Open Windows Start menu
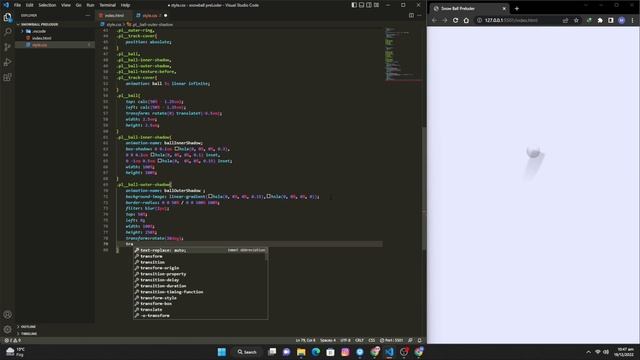 (x=222, y=352)
